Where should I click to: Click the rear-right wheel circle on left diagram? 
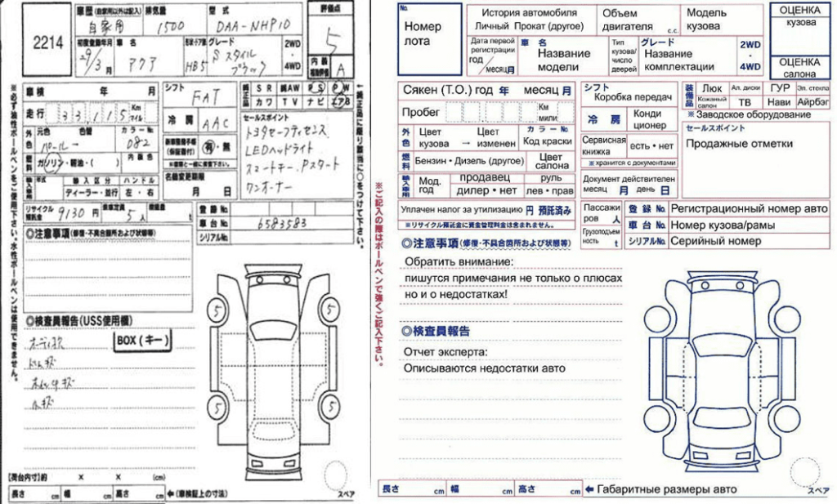click(330, 404)
